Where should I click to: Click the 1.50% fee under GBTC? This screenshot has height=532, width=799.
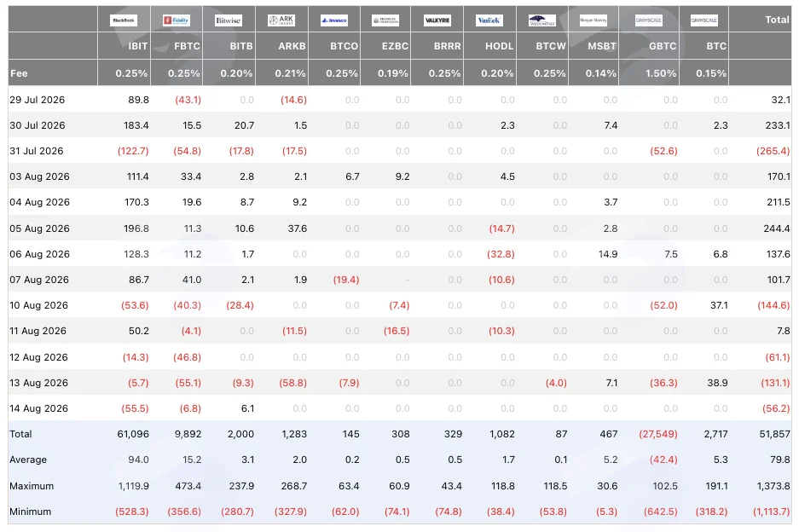661,73
